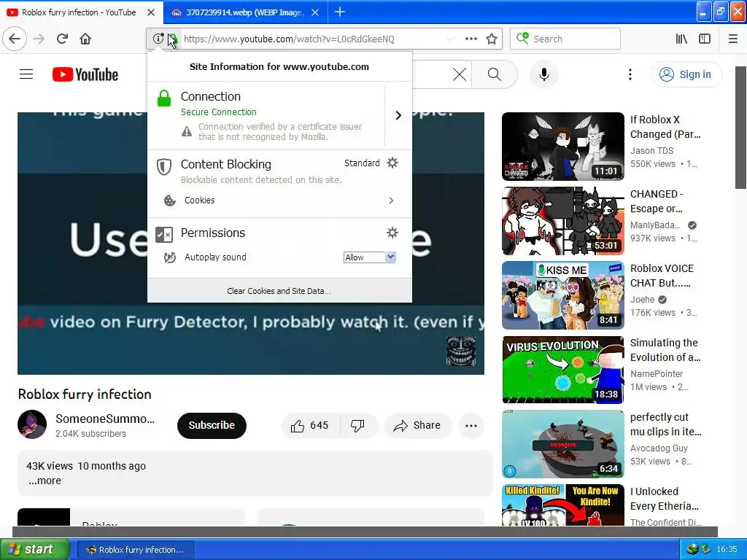Toggle the sidebar view icon
The width and height of the screenshot is (747, 560).
tap(705, 39)
